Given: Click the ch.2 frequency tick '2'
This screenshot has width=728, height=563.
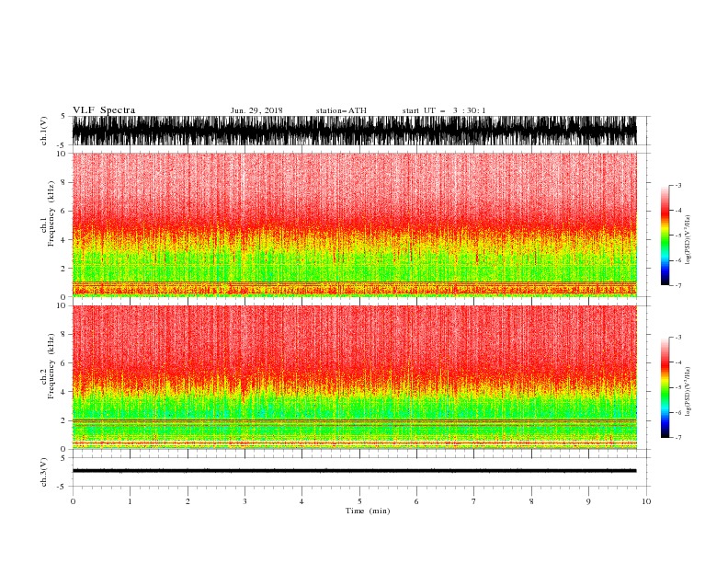Looking at the screenshot, I should [63, 420].
